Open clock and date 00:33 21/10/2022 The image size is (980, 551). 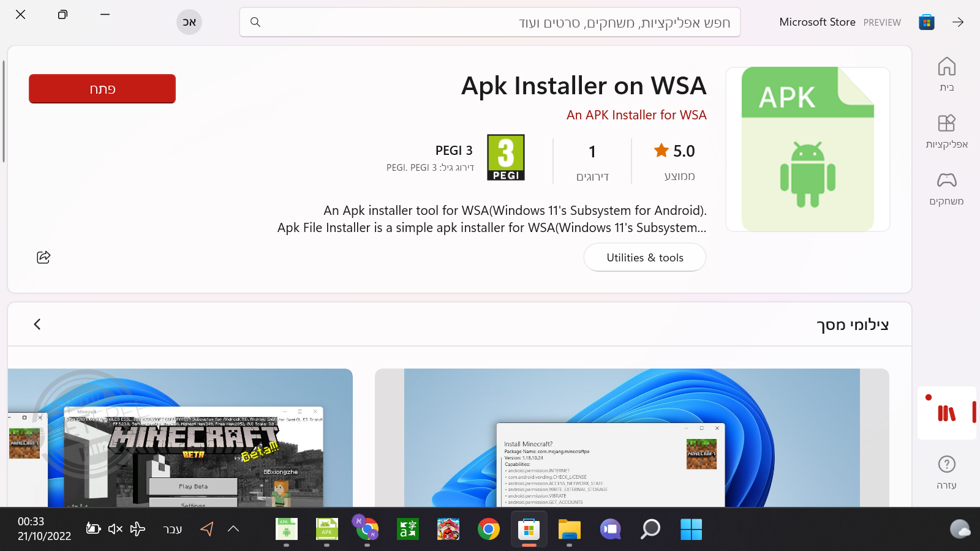click(x=44, y=529)
